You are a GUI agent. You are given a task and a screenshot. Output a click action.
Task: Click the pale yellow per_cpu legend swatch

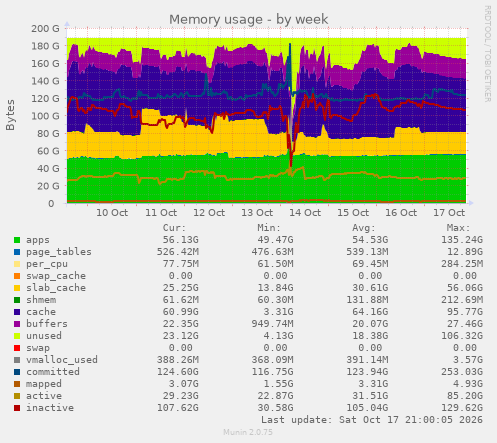tap(17, 264)
